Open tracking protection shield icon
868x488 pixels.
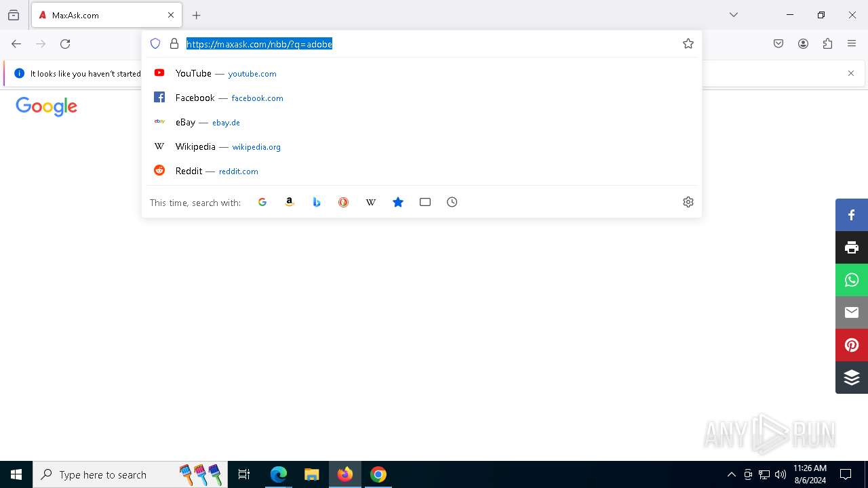point(155,44)
